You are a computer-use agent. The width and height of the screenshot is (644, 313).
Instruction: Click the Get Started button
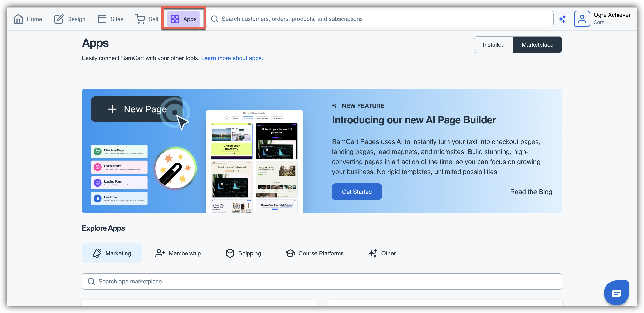click(356, 192)
